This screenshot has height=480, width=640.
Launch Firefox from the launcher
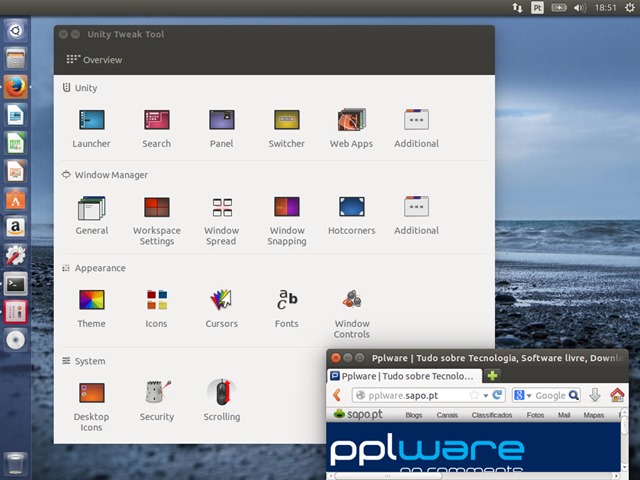tap(16, 87)
